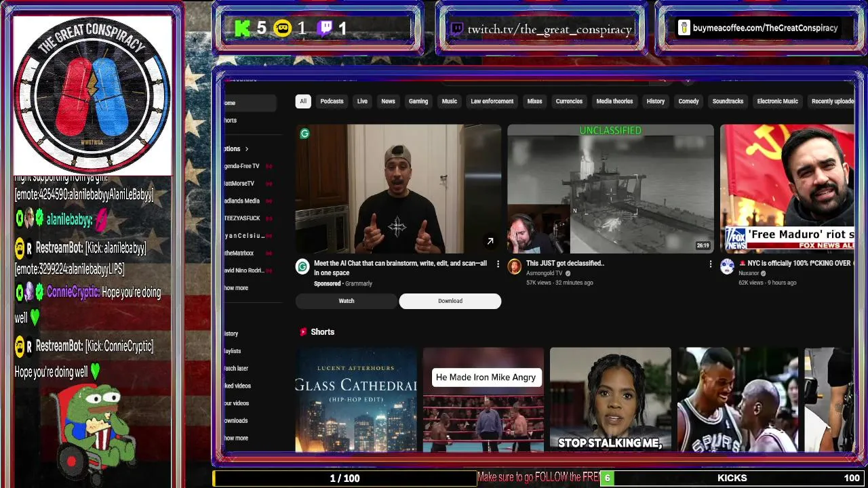868x488 pixels.
Task: Open the Glass Cathedral short thumbnail
Action: click(x=356, y=399)
